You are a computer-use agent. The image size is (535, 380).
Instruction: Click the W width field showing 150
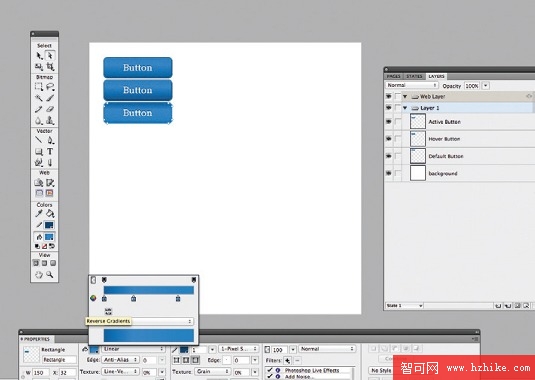[41, 372]
